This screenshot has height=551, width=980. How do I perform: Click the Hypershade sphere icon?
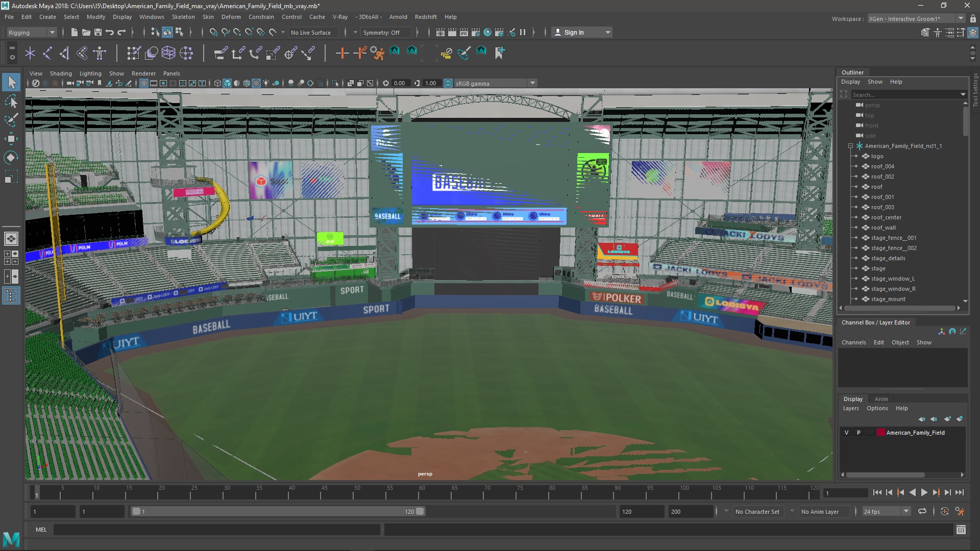click(x=487, y=32)
